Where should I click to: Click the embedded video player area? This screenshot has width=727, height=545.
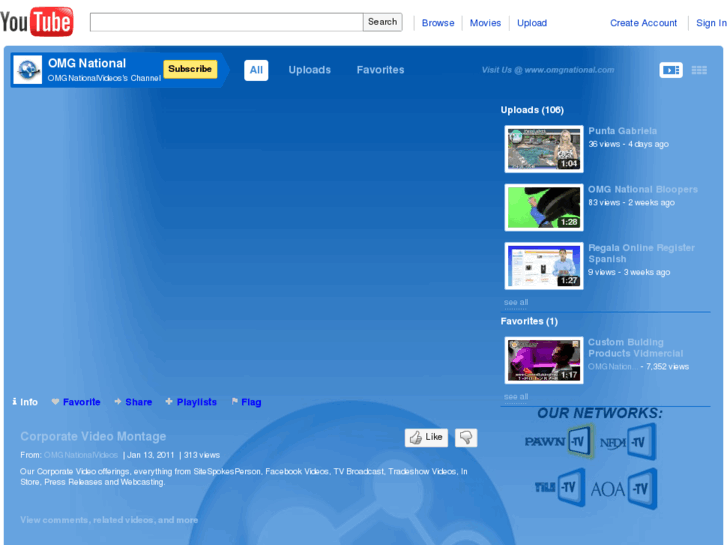pyautogui.click(x=248, y=244)
